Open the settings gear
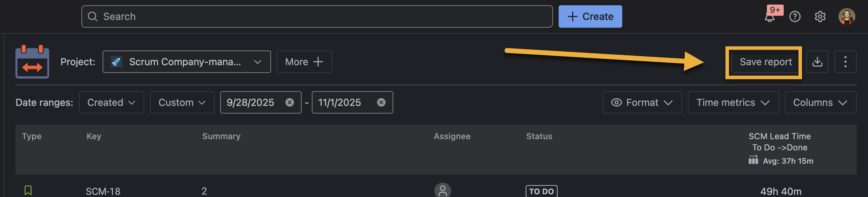Image resolution: width=868 pixels, height=197 pixels. (x=820, y=16)
